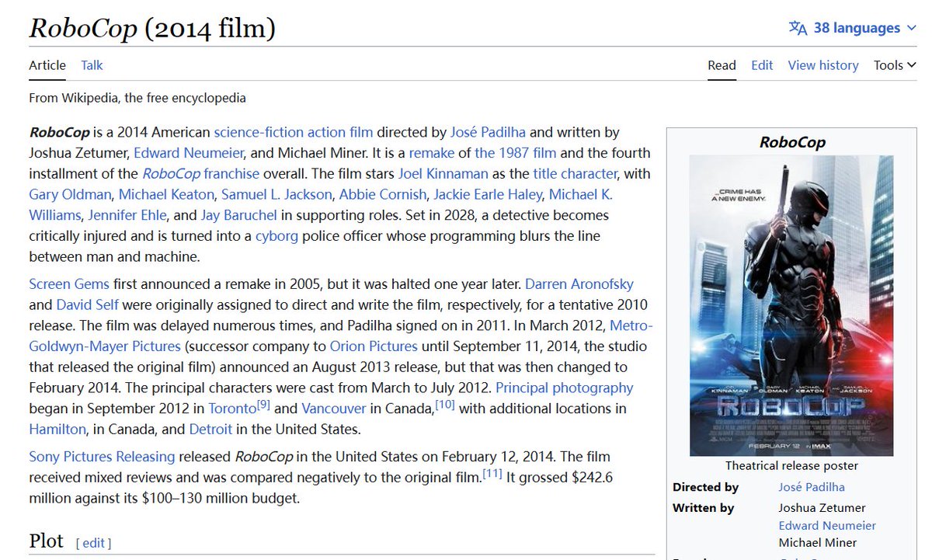The image size is (932, 560).
Task: Select the 'Joshua Zetumer' infobox text
Action: (822, 507)
